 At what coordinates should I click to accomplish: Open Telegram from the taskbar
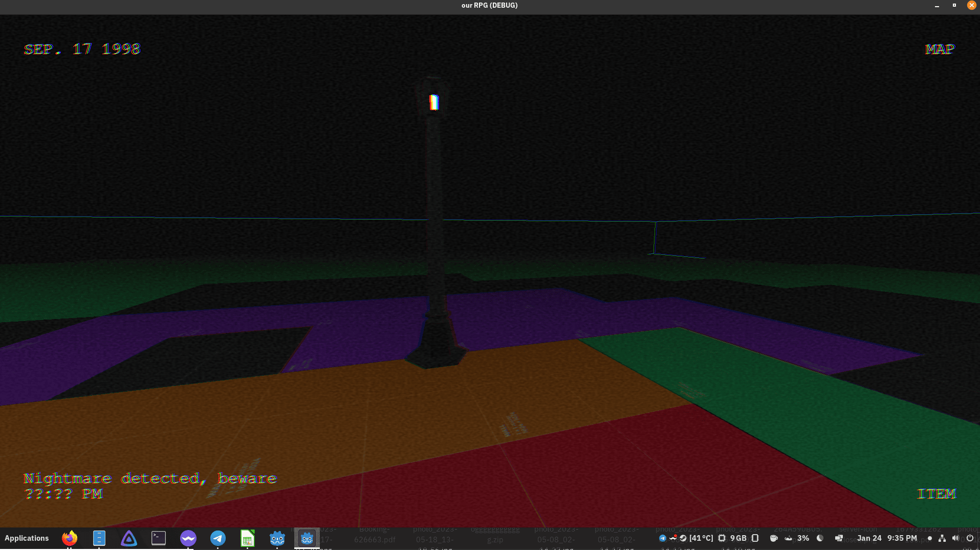218,538
